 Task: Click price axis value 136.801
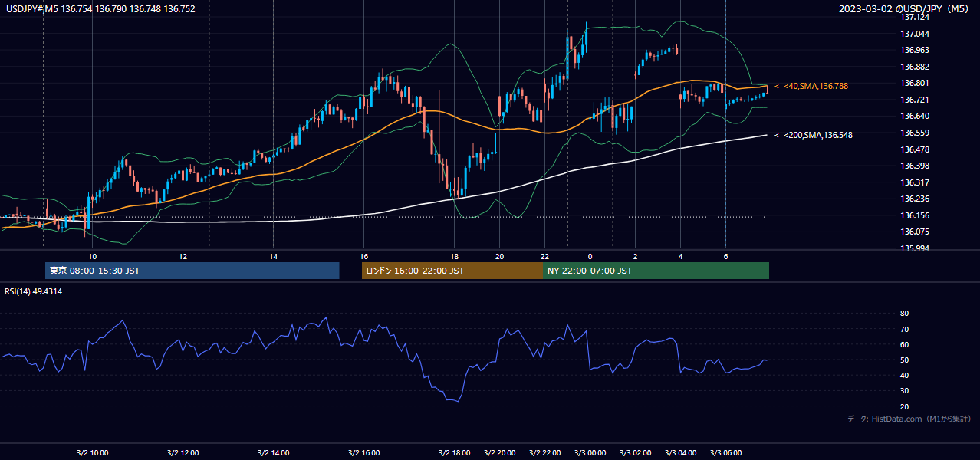[915, 83]
